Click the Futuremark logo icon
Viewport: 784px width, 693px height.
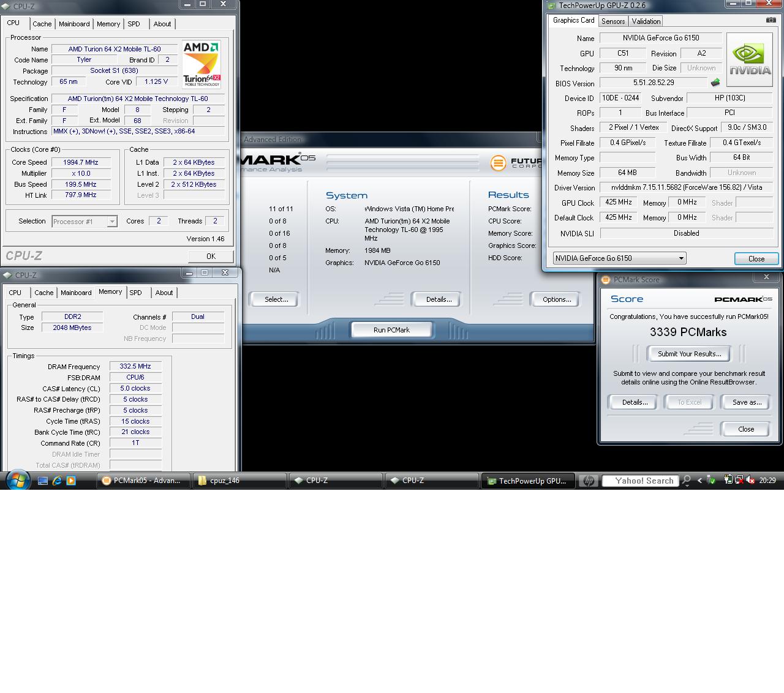[x=498, y=163]
